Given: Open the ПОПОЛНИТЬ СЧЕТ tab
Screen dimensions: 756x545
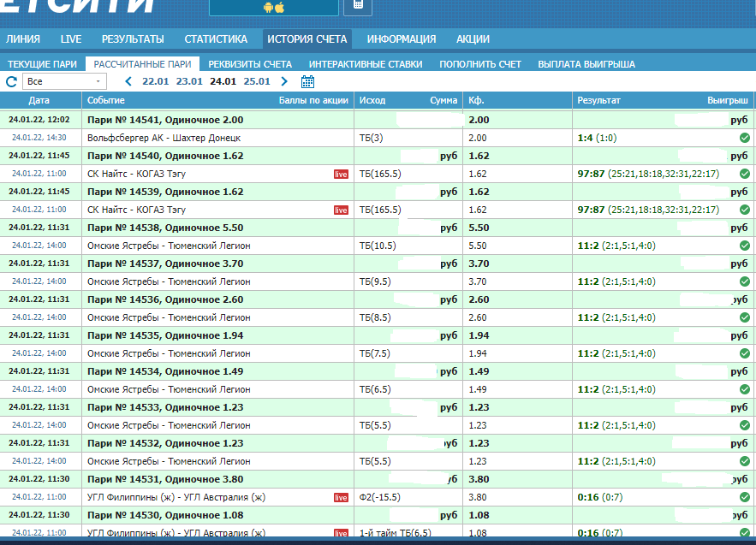Looking at the screenshot, I should 480,64.
